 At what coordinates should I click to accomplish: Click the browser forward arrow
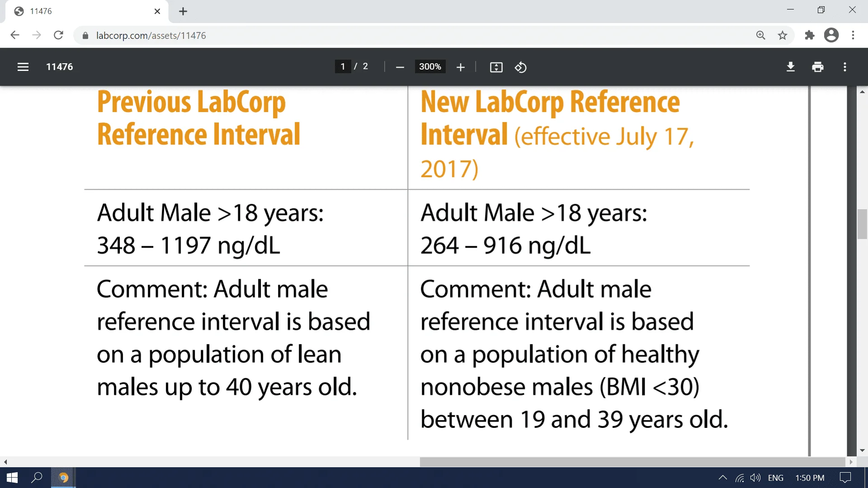pyautogui.click(x=37, y=35)
